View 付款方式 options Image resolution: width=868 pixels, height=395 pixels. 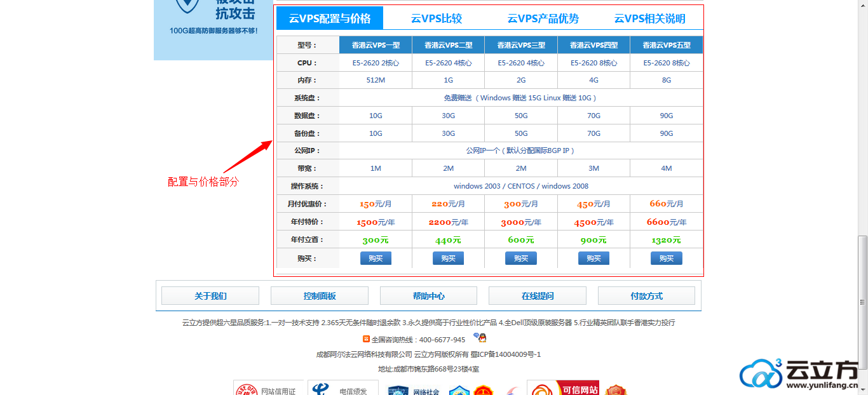(646, 296)
